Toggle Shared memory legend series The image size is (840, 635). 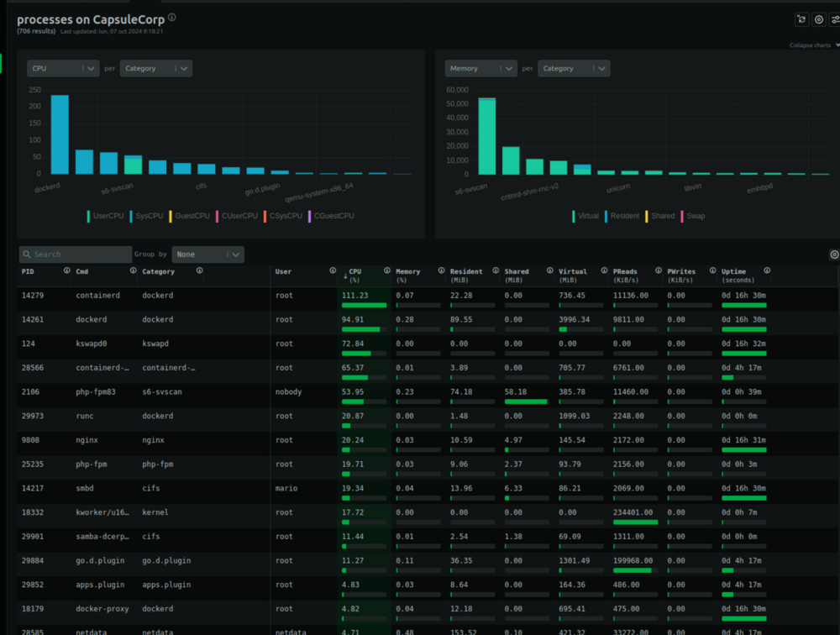(660, 216)
